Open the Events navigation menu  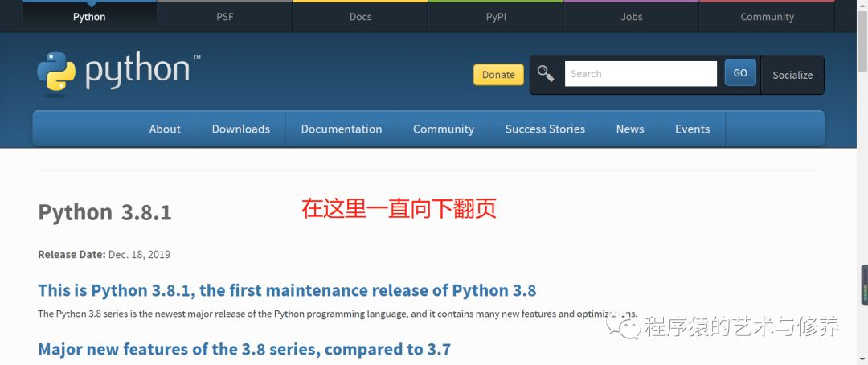tap(692, 129)
